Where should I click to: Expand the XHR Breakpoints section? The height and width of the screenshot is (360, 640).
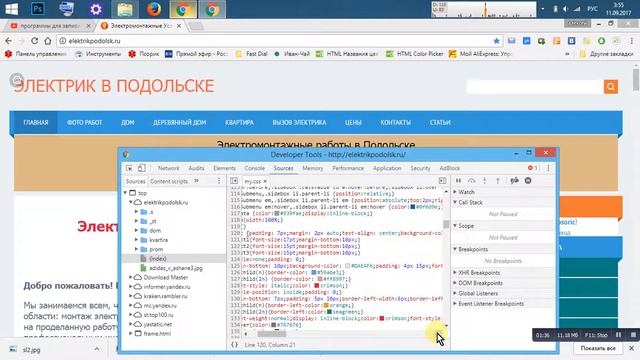455,272
